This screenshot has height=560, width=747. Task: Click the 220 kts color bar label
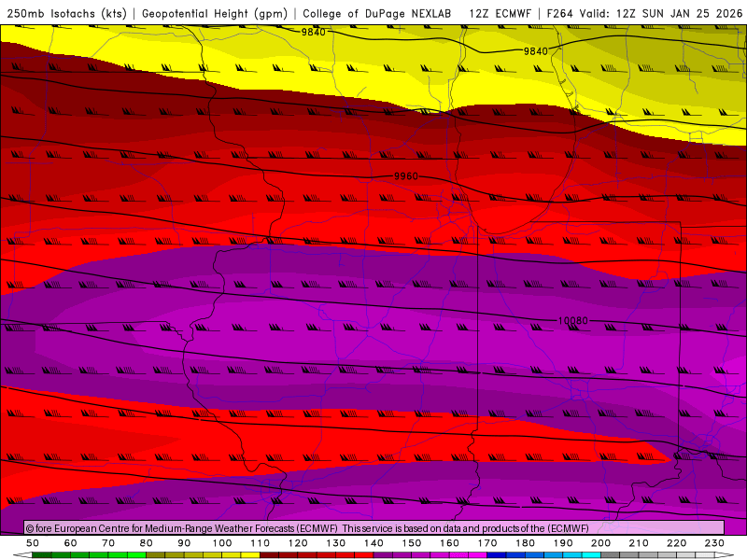[676, 543]
